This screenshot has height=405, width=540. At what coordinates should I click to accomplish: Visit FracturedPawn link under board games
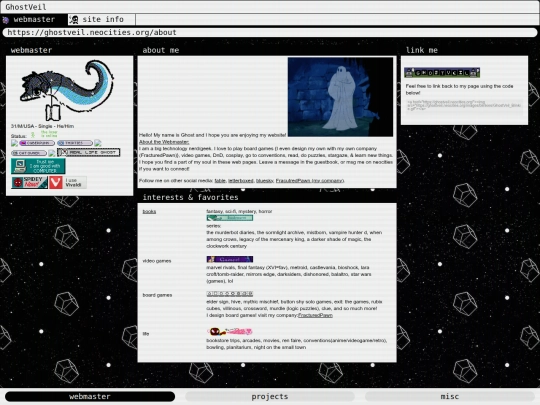click(x=315, y=315)
